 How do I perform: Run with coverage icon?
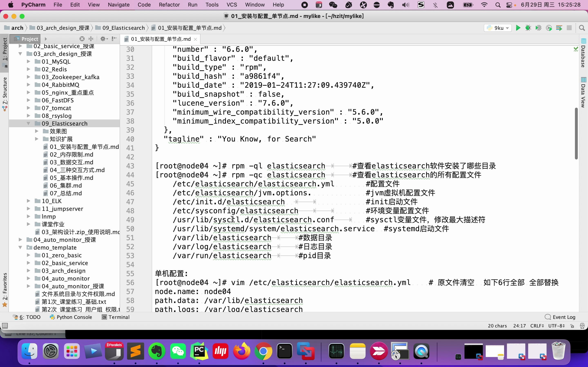pyautogui.click(x=538, y=28)
